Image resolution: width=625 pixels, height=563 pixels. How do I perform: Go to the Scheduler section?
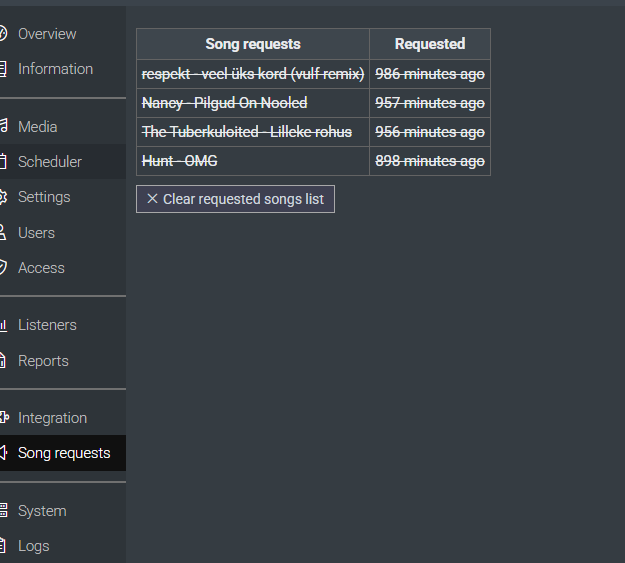[x=50, y=162]
